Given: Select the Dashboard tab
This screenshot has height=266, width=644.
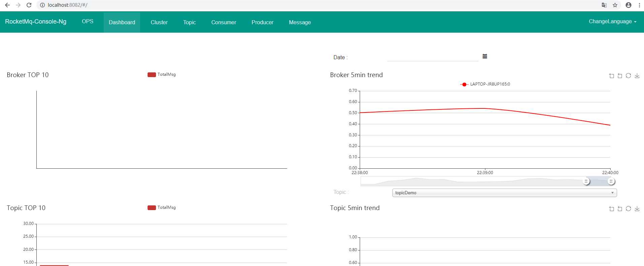Looking at the screenshot, I should click(x=122, y=22).
